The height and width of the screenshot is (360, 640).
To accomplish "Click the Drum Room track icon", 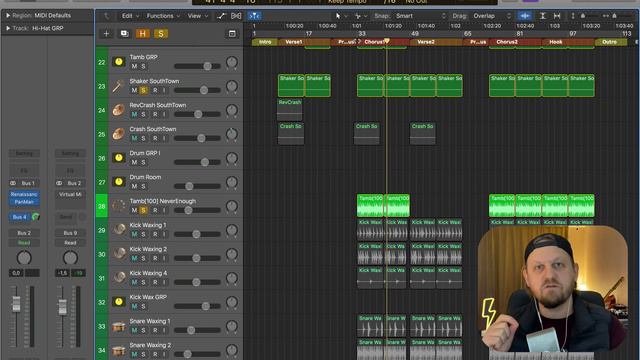I will pos(119,182).
